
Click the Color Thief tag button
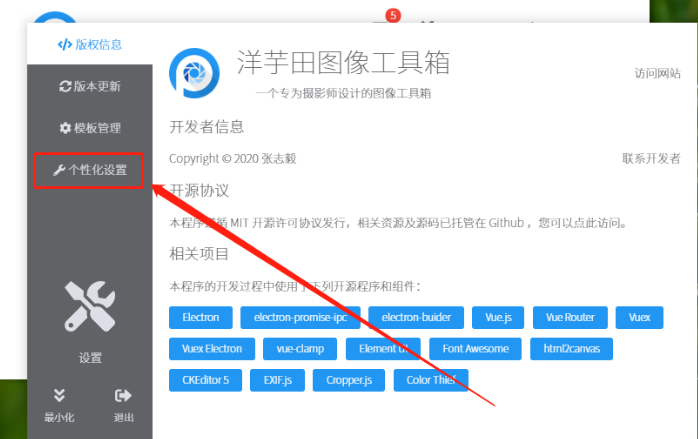click(x=431, y=380)
